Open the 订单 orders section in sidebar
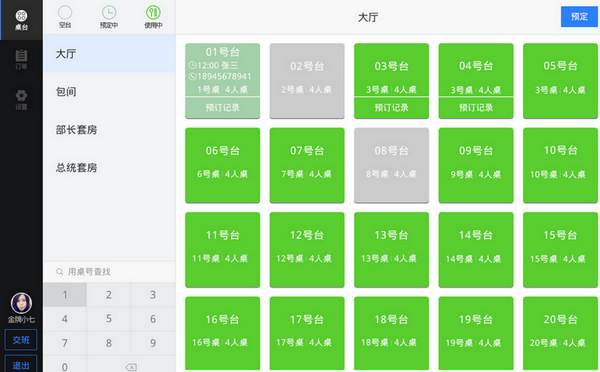 coord(21,60)
